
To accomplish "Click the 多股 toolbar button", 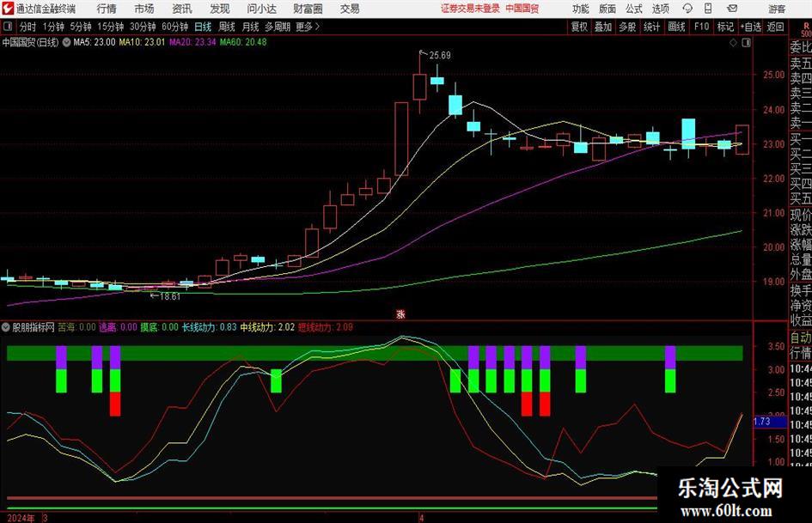I will 627,27.
